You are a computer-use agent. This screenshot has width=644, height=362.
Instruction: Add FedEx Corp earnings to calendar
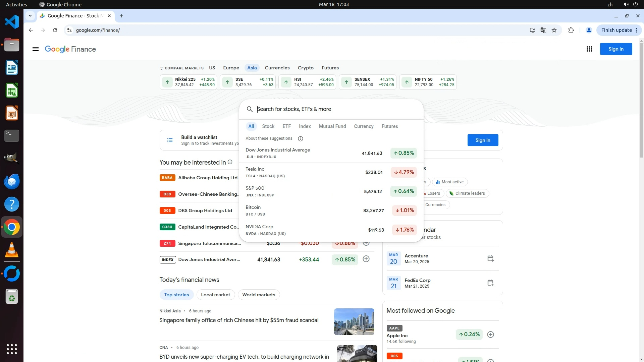tap(490, 283)
